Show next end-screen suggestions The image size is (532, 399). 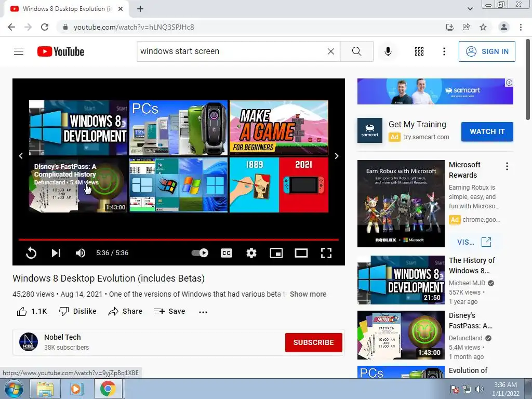337,156
